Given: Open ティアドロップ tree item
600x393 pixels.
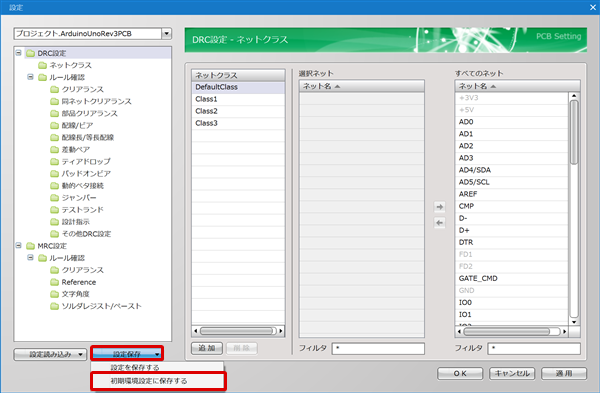Looking at the screenshot, I should (86, 161).
